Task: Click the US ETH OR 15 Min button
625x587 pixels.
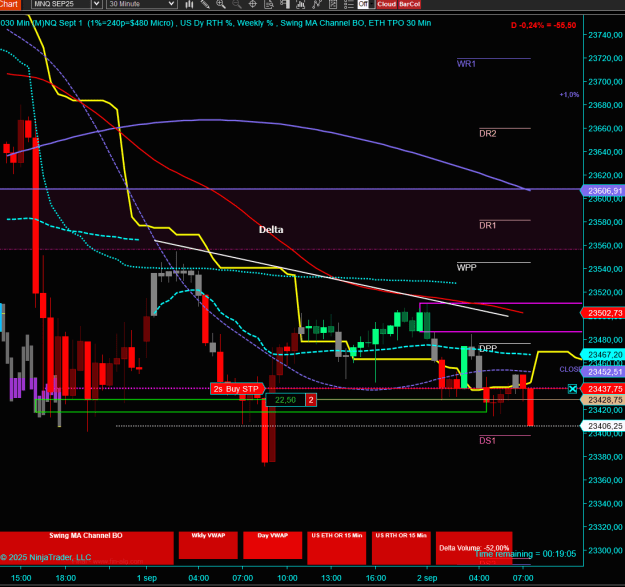Action: pos(337,548)
